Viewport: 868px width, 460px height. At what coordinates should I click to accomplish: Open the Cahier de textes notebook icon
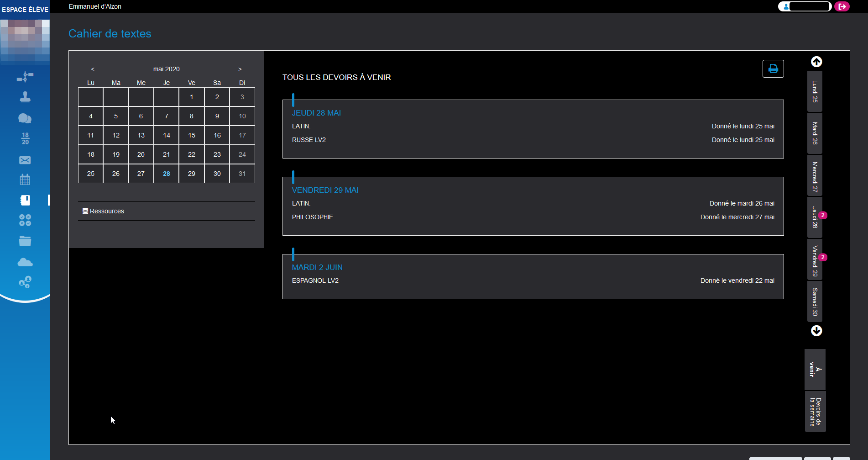tap(25, 200)
